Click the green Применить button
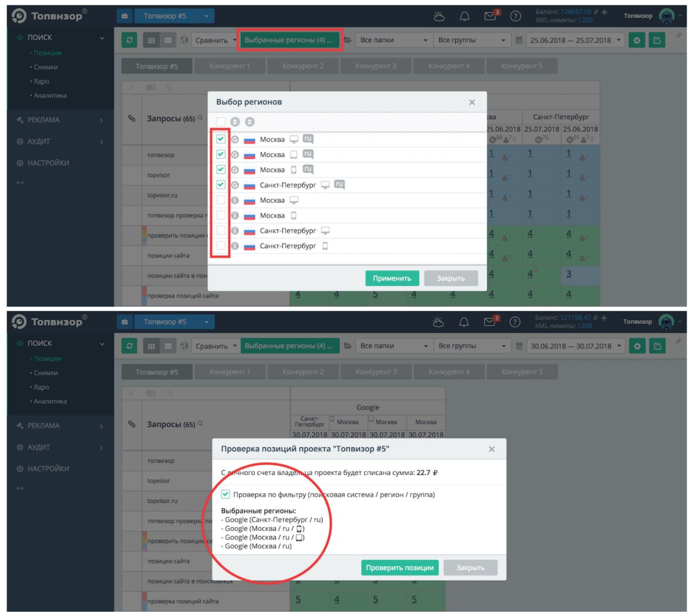This screenshot has width=692, height=616. tap(392, 278)
